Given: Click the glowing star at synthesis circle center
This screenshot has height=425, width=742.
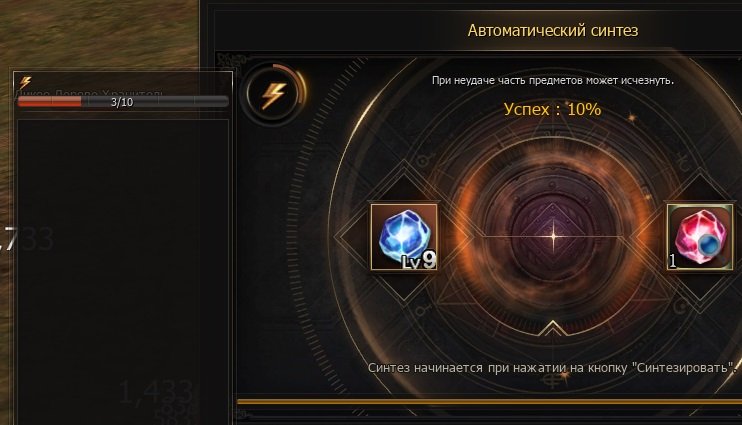Looking at the screenshot, I should point(553,236).
